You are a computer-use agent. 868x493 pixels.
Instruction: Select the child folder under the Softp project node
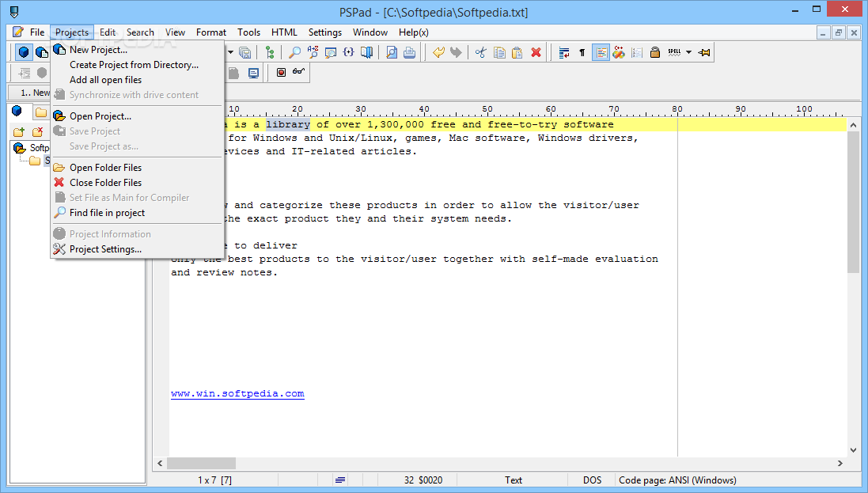click(x=35, y=161)
